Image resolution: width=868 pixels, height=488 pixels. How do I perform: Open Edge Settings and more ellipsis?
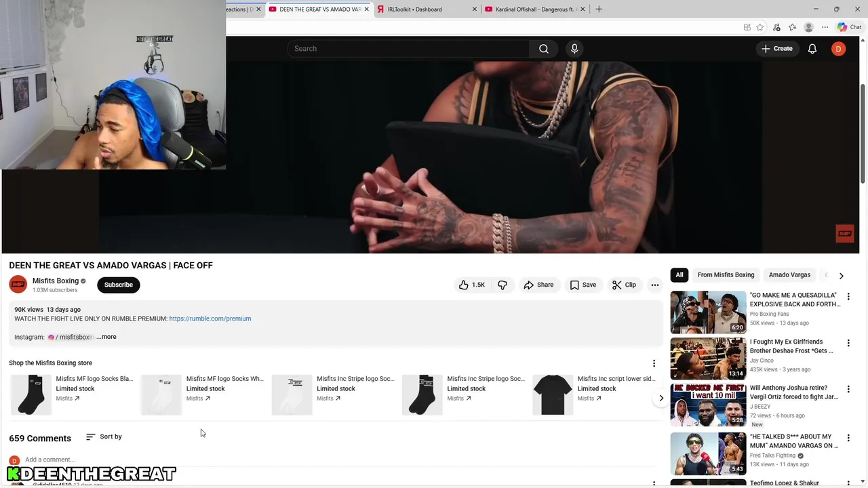coord(825,27)
